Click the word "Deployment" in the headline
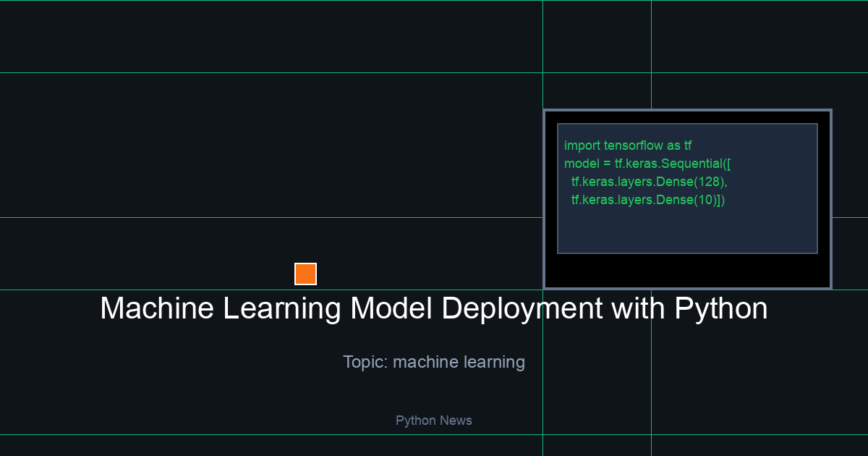This screenshot has height=456, width=868. 522,309
